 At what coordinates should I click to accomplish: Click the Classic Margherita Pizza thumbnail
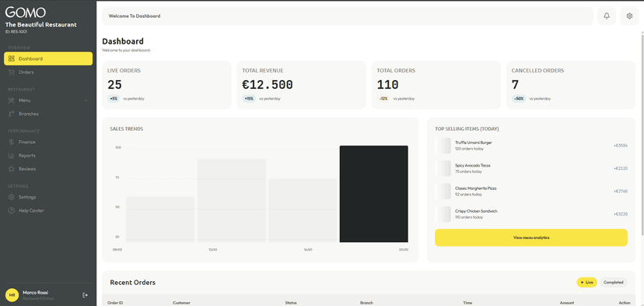pyautogui.click(x=443, y=192)
